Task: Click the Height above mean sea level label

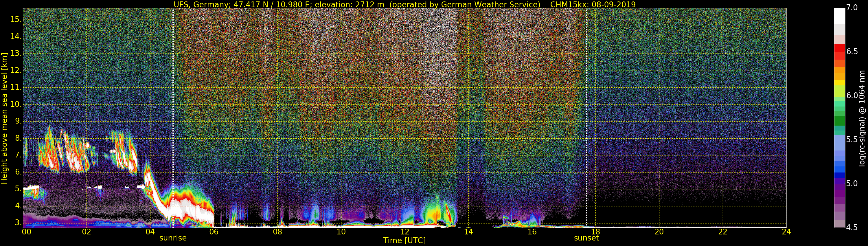Action: click(x=4, y=118)
